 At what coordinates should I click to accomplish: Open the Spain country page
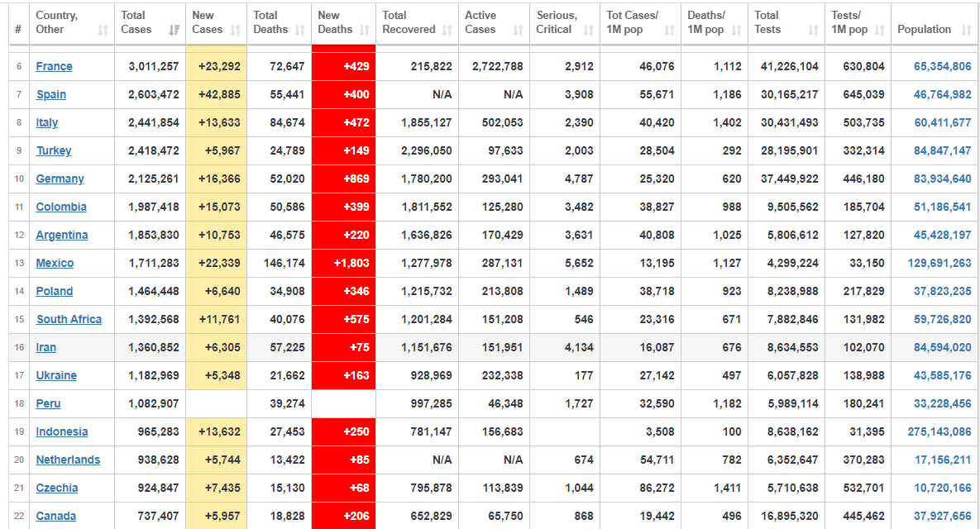[51, 94]
